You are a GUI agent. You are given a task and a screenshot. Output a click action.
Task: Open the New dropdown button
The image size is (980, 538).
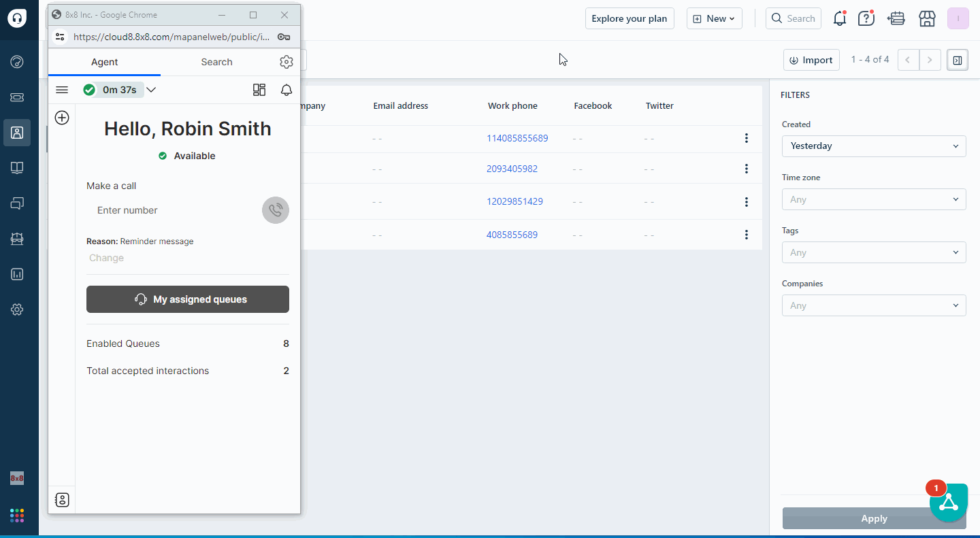pyautogui.click(x=714, y=18)
